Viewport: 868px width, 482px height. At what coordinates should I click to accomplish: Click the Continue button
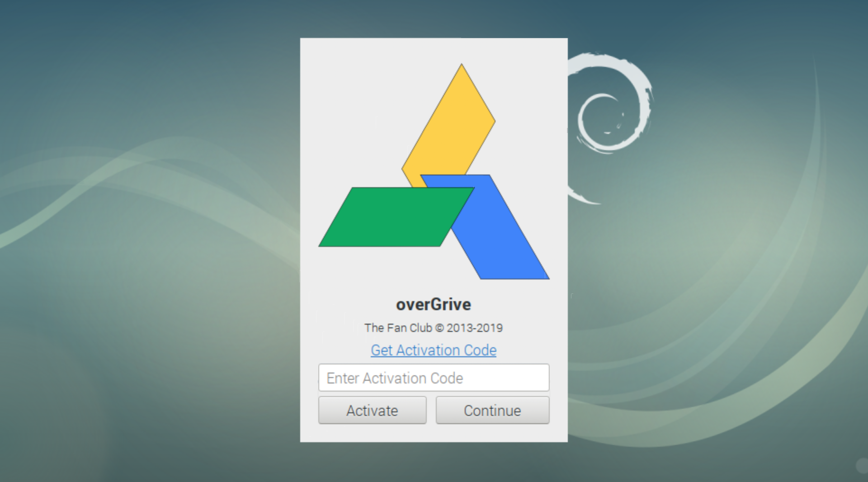click(x=492, y=411)
